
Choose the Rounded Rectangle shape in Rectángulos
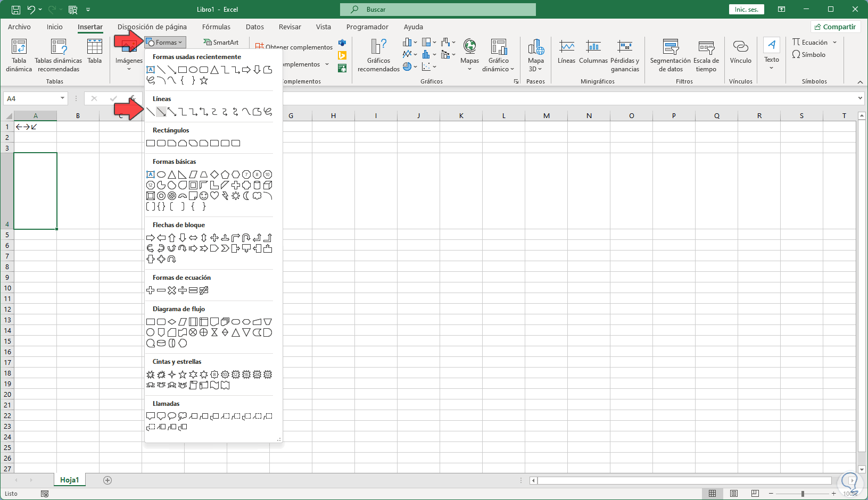pos(161,143)
